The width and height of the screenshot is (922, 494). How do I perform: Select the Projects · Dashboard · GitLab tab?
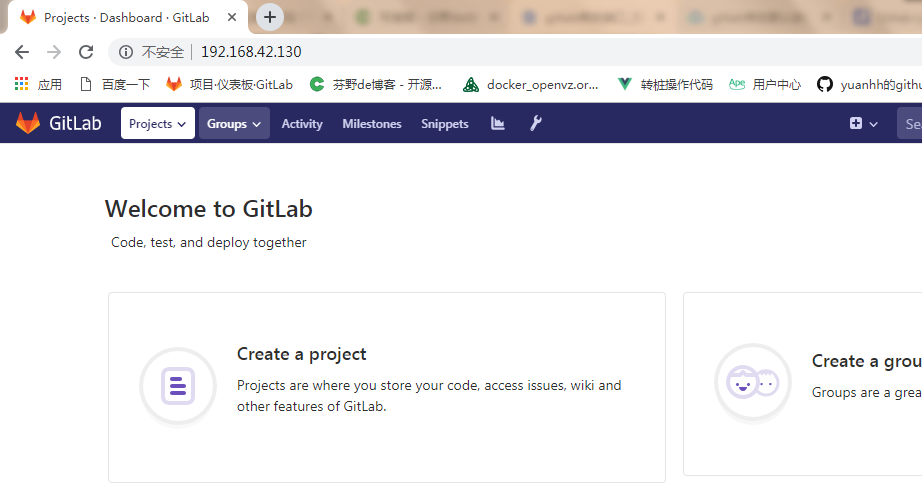click(126, 18)
